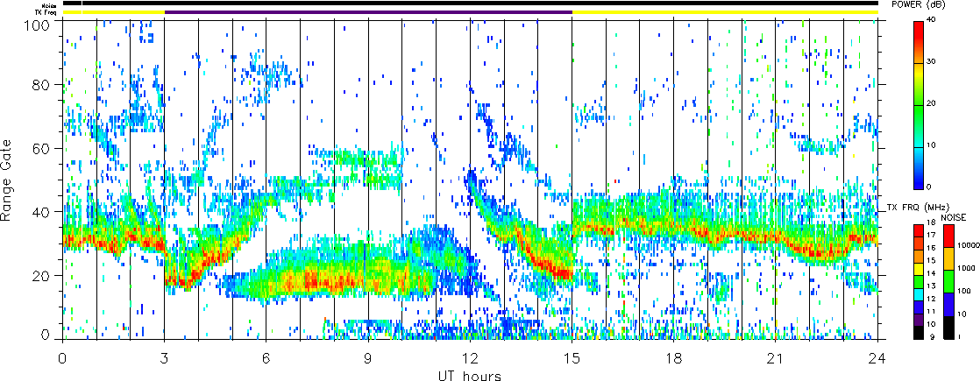
Task: Click the TX FRQ scale value 17
Action: [931, 235]
